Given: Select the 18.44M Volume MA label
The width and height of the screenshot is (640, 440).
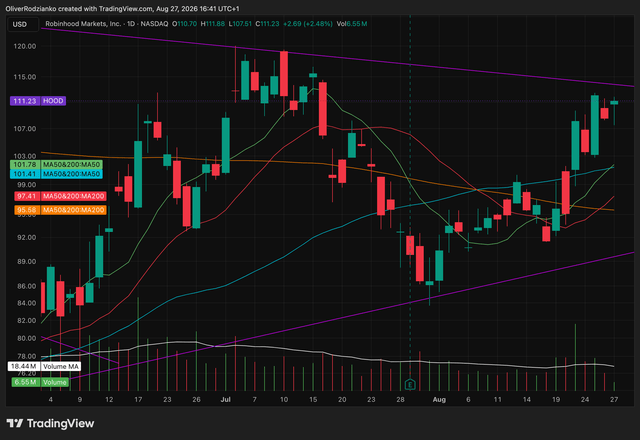Looking at the screenshot, I should point(44,366).
